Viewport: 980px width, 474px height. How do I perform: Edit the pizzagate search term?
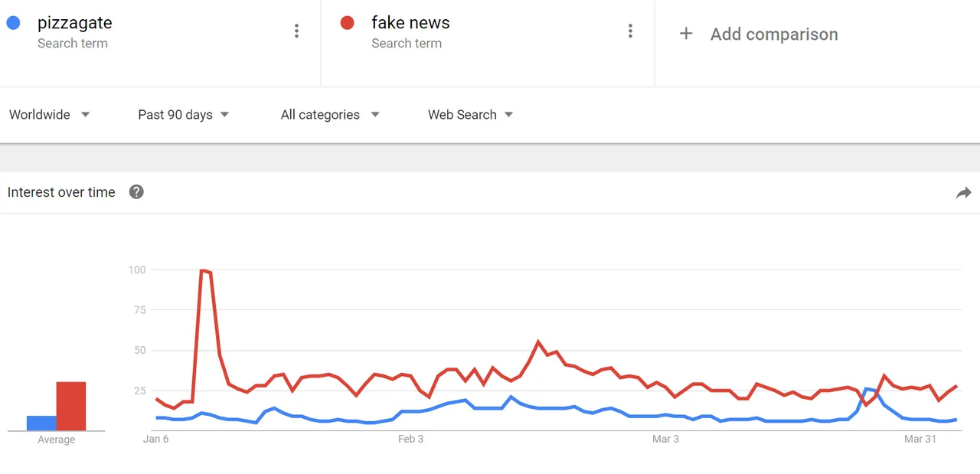[x=75, y=23]
